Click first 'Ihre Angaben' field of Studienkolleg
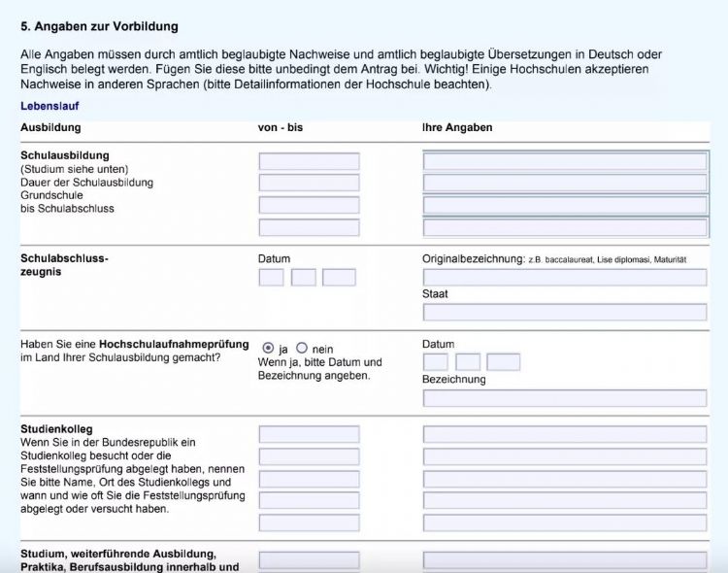 565,434
